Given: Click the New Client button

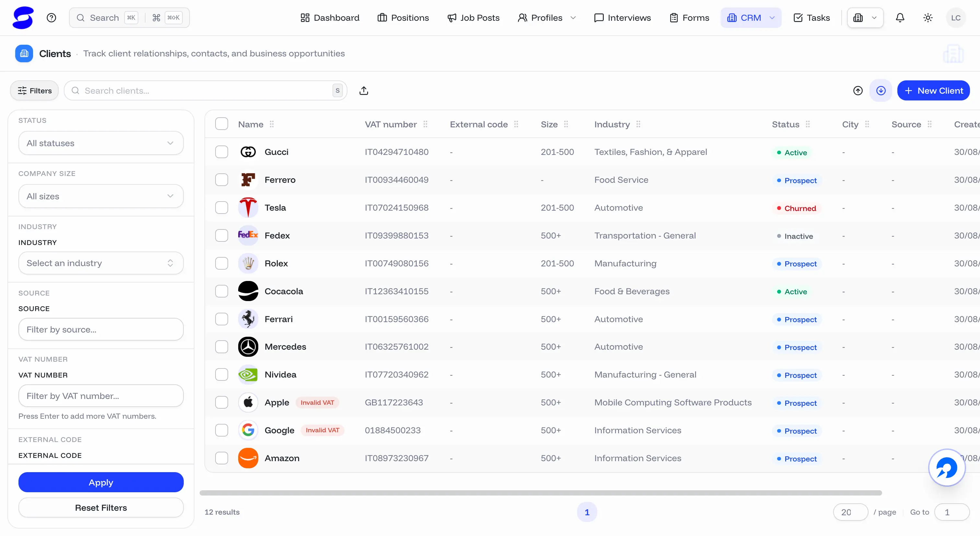Looking at the screenshot, I should click(x=933, y=90).
